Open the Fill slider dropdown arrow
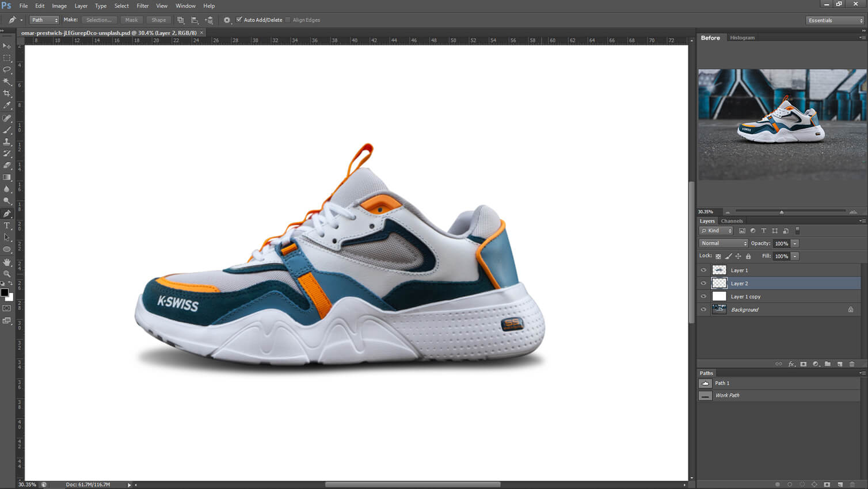This screenshot has width=868, height=489. pyautogui.click(x=795, y=257)
